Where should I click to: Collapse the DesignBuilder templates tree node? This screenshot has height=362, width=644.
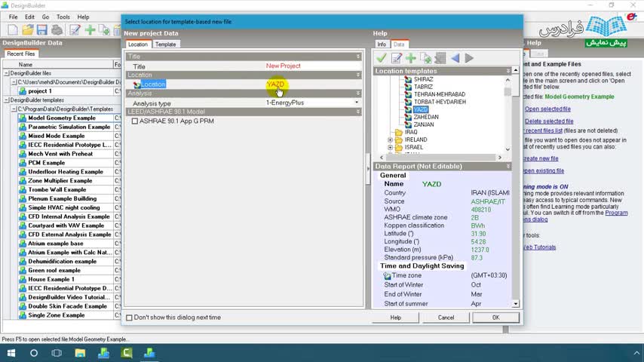[7, 100]
